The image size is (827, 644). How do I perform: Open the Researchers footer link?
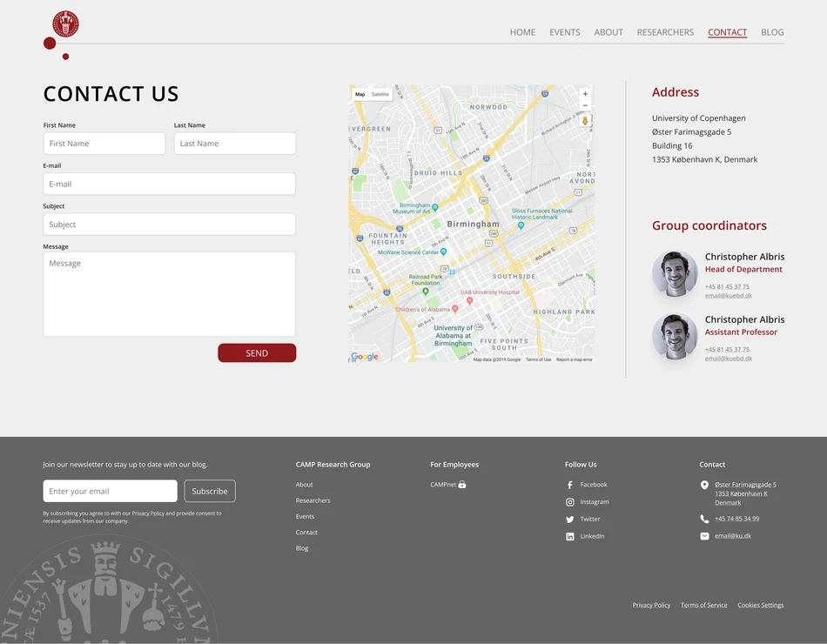[313, 500]
